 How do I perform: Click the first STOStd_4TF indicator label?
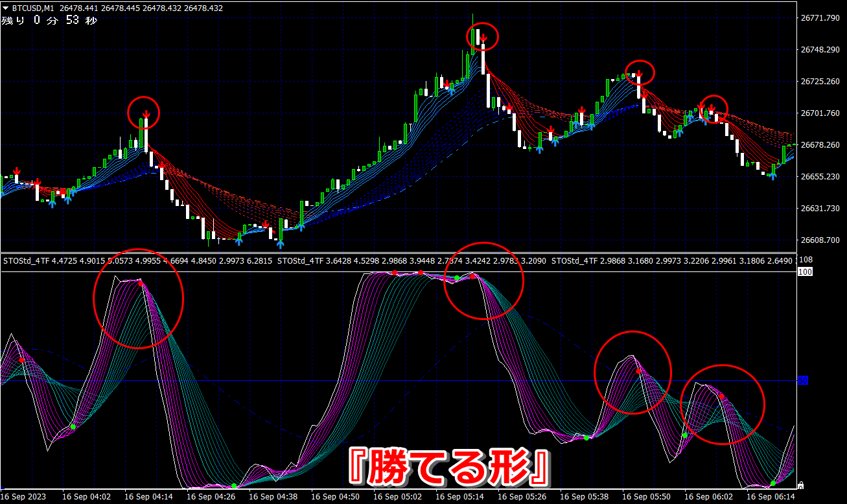point(27,261)
